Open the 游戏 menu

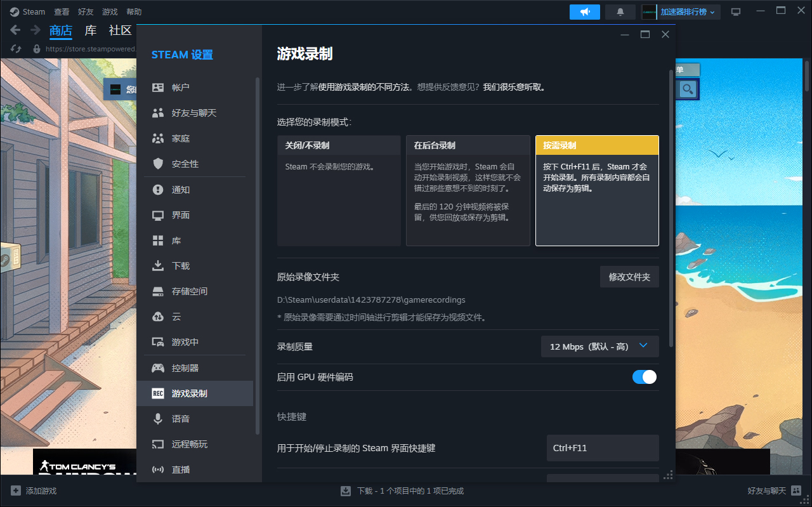tap(110, 11)
